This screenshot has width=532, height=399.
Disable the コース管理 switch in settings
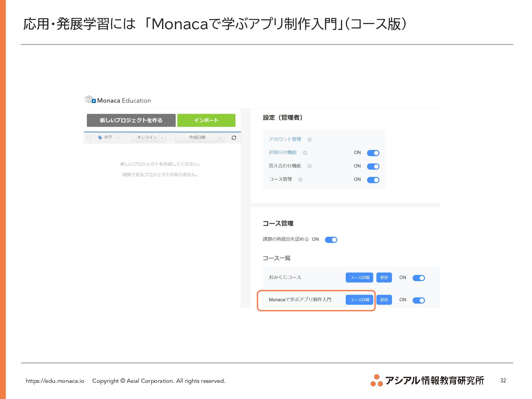click(373, 180)
